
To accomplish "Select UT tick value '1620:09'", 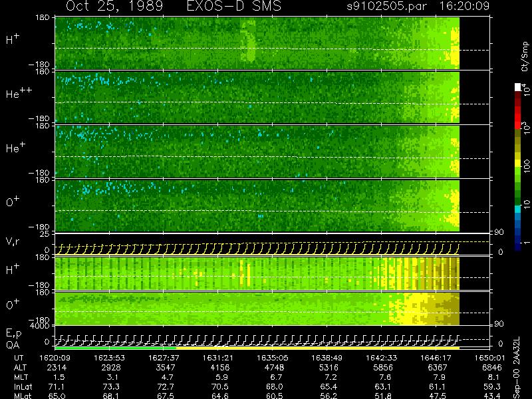I will point(55,358).
